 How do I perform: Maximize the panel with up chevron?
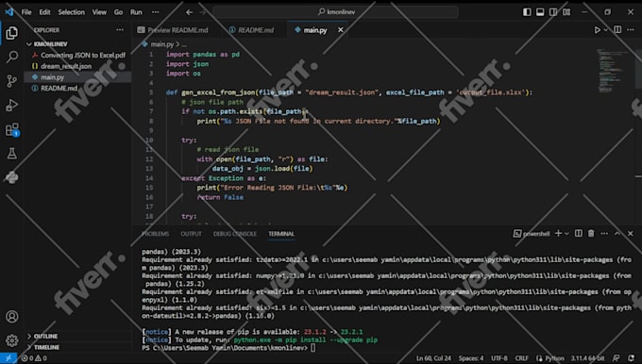[617, 233]
